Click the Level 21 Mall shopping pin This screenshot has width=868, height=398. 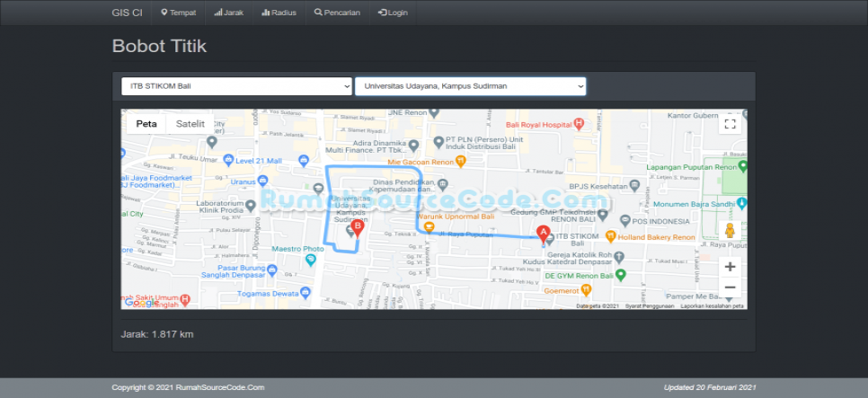228,161
